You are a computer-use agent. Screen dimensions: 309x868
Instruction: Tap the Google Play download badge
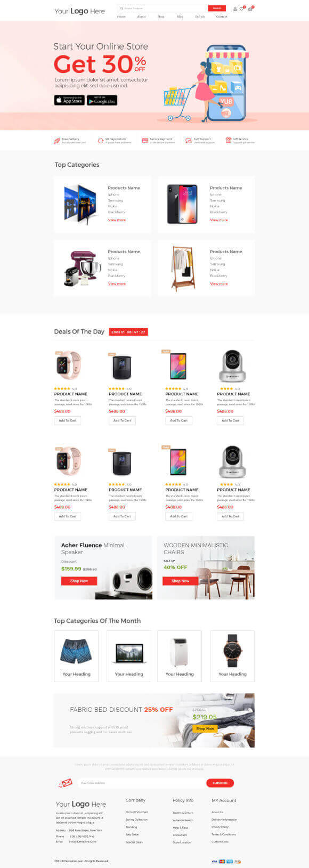coord(102,100)
